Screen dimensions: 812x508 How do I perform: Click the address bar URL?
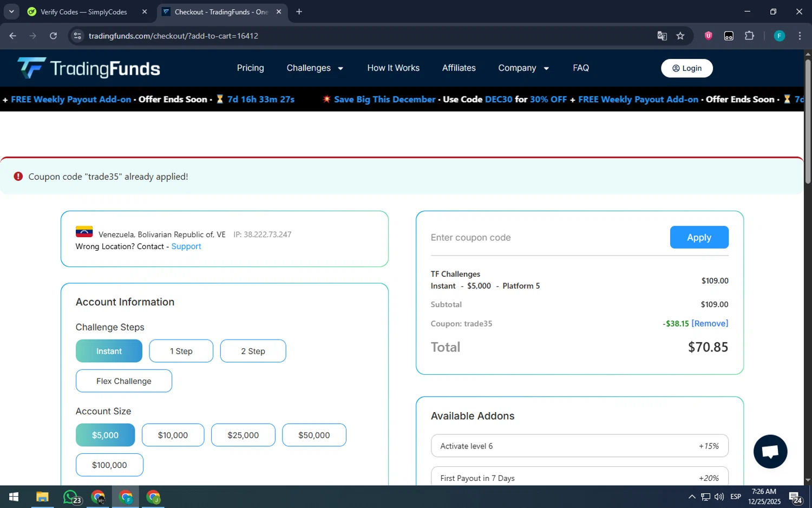pos(173,36)
